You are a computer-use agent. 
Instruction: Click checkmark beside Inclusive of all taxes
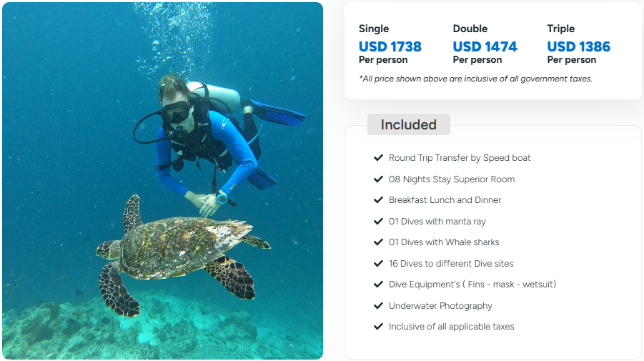tap(378, 327)
